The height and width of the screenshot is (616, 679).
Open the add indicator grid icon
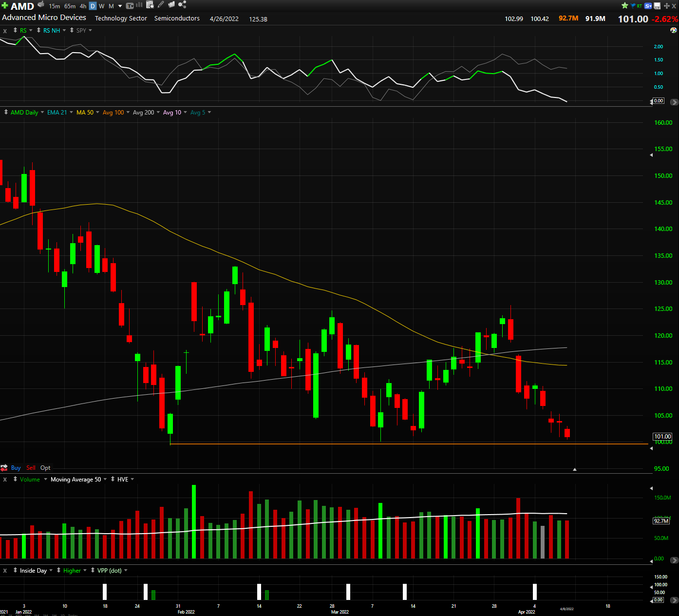coord(150,5)
